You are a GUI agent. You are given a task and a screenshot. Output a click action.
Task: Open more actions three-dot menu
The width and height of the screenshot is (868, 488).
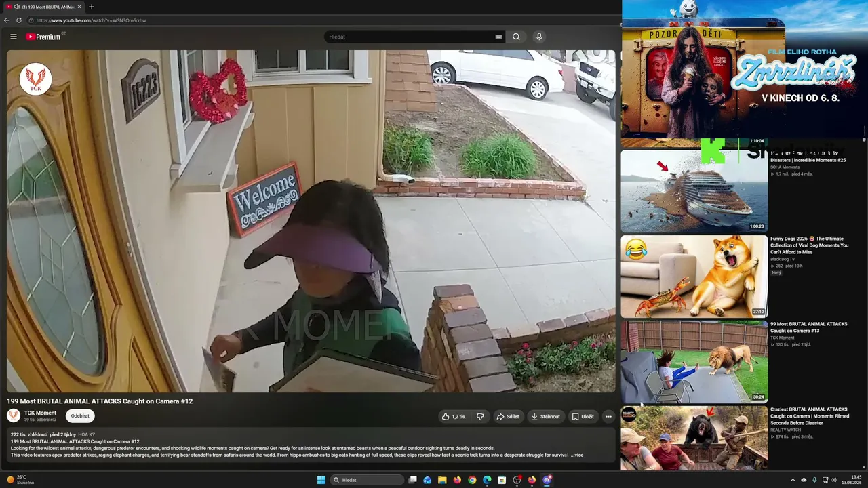click(x=608, y=417)
